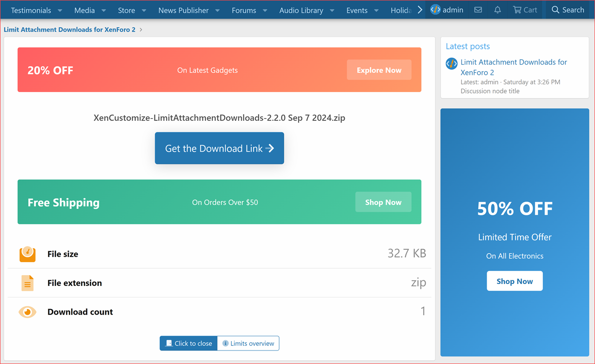The image size is (595, 364).
Task: Expand the Store menu dropdown arrow
Action: pyautogui.click(x=144, y=10)
